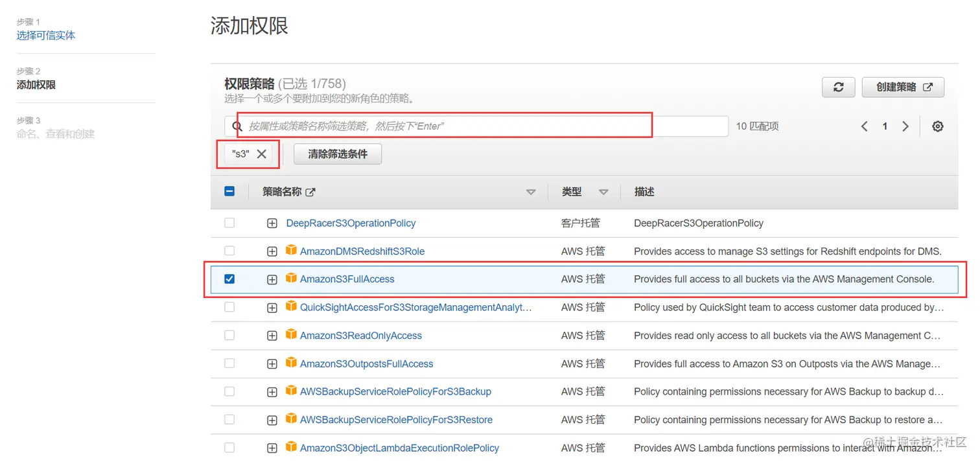Open the AmazonDMSRedshiftS3Role link
This screenshot has height=462, width=980.
coord(362,251)
